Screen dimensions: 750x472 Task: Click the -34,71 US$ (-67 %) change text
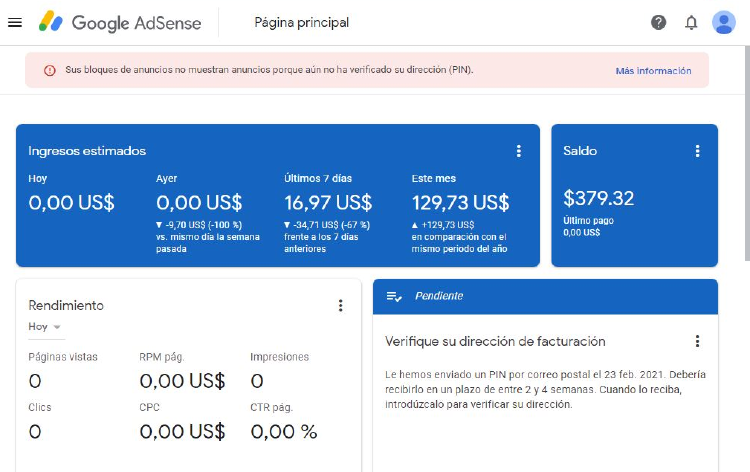tap(327, 225)
